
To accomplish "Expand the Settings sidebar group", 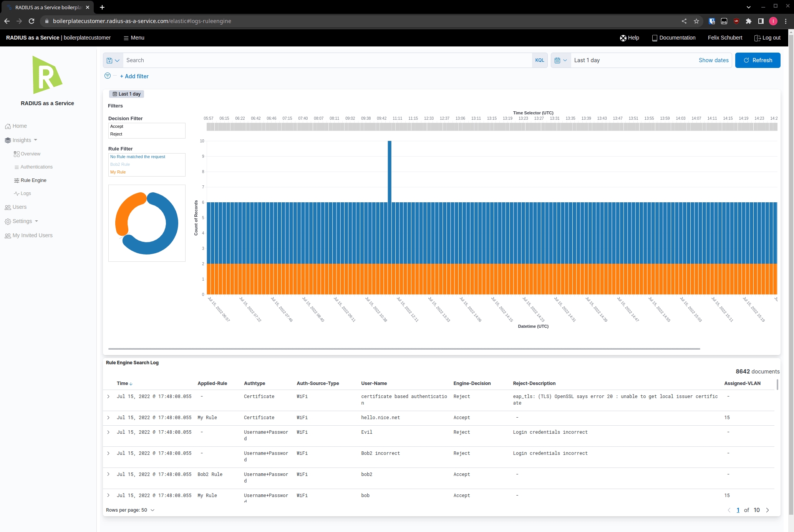I will click(22, 221).
